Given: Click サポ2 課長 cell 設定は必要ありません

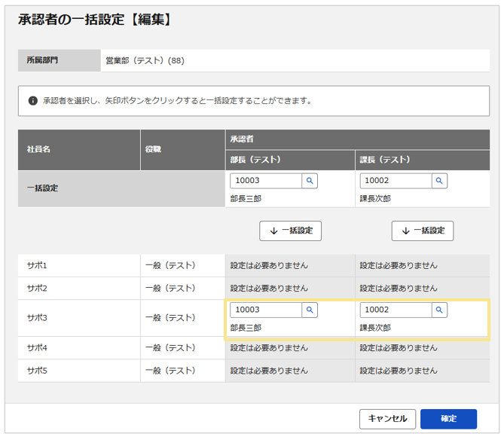Looking at the screenshot, I should (399, 289).
